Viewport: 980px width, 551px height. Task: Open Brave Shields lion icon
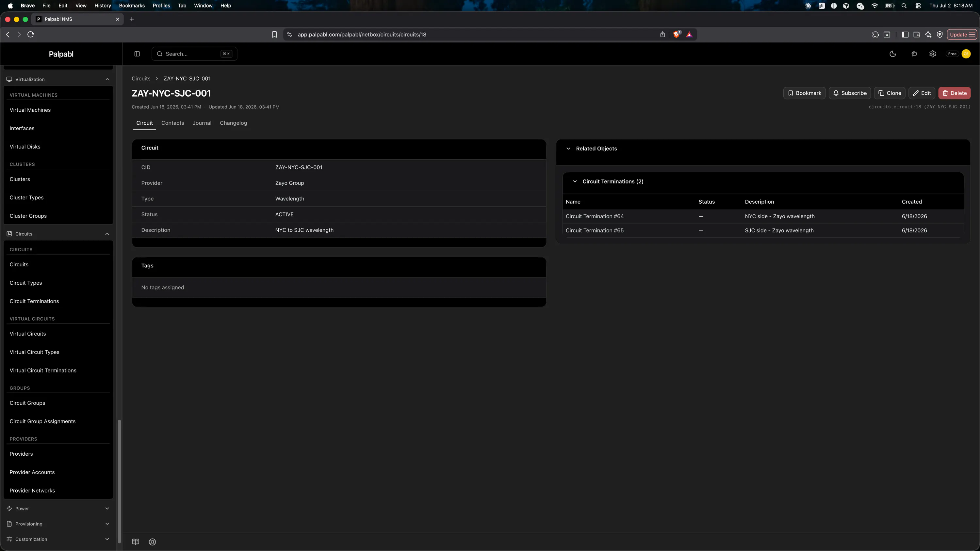coord(677,34)
